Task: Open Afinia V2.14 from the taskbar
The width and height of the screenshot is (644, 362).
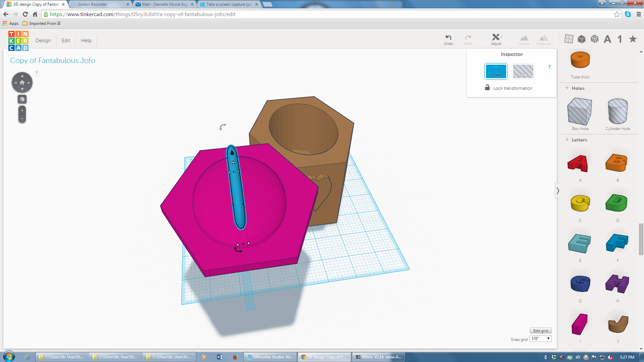Action: point(378,357)
